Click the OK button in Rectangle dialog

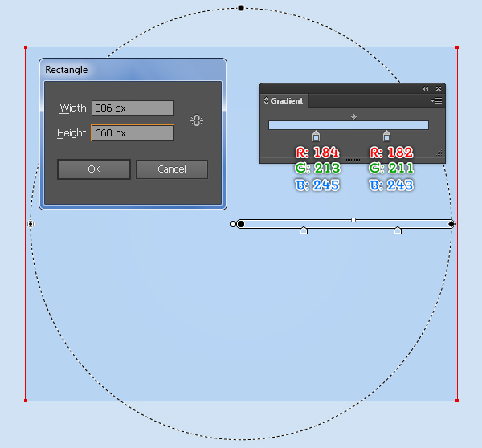point(94,169)
